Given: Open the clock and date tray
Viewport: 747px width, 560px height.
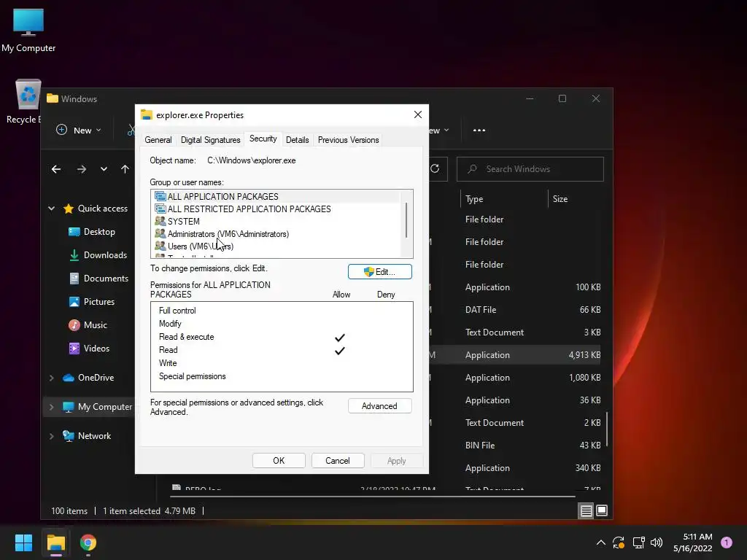Looking at the screenshot, I should point(693,542).
